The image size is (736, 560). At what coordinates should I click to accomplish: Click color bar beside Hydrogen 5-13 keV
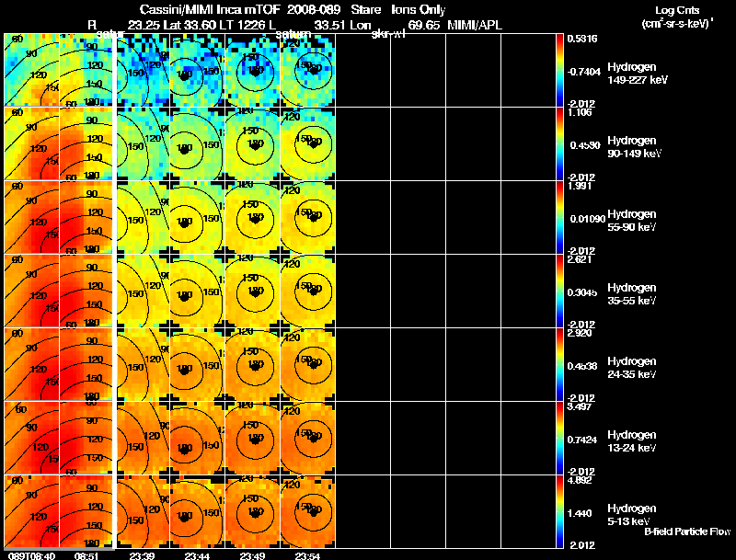click(x=559, y=511)
